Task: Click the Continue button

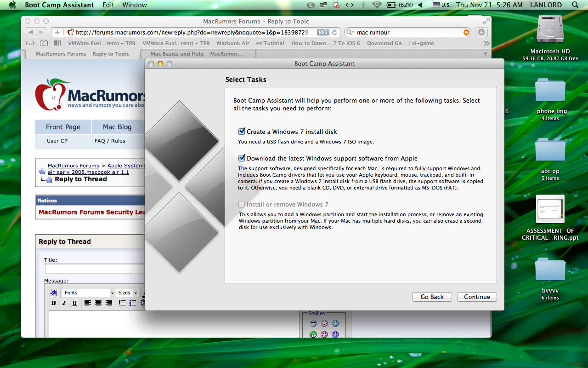Action: (477, 297)
